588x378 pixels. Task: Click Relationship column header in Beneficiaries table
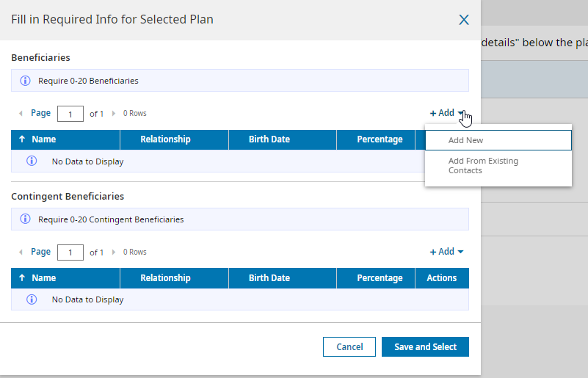(165, 139)
